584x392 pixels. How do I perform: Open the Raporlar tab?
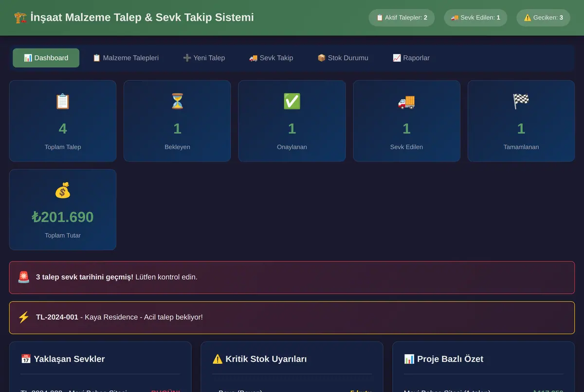click(x=411, y=58)
